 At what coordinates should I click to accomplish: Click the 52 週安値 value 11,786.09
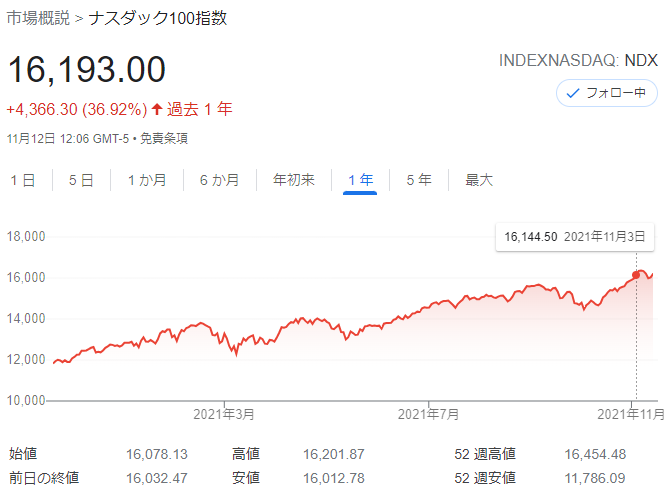click(595, 479)
